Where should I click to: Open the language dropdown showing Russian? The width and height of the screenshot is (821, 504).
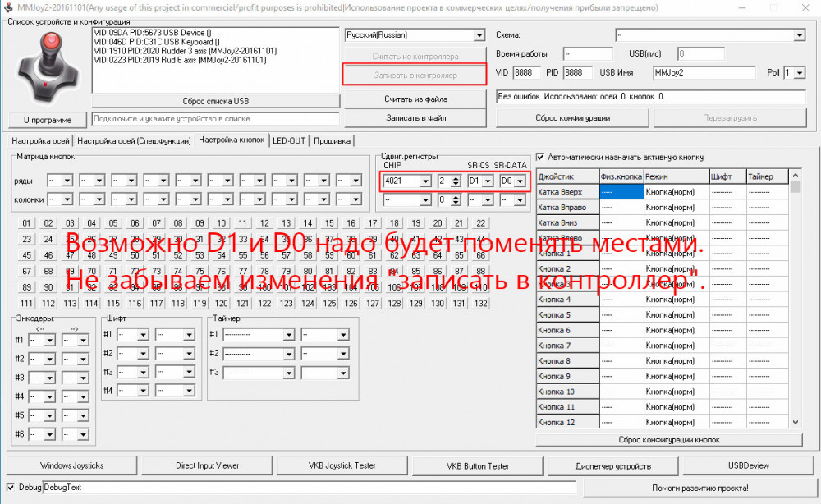(x=479, y=35)
